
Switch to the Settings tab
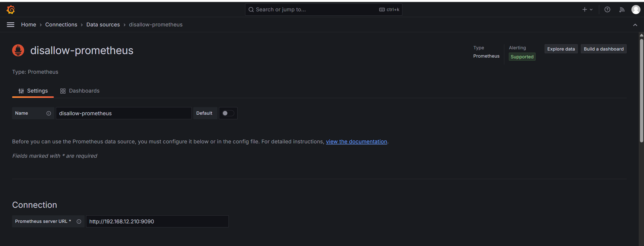33,91
